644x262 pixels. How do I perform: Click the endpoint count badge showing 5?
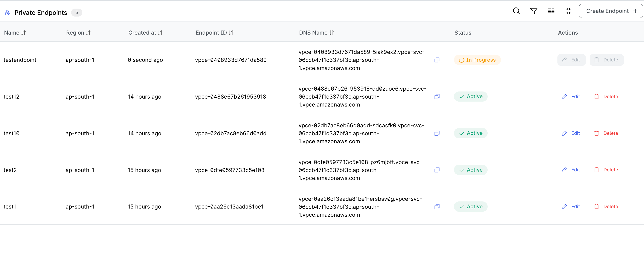tap(77, 12)
